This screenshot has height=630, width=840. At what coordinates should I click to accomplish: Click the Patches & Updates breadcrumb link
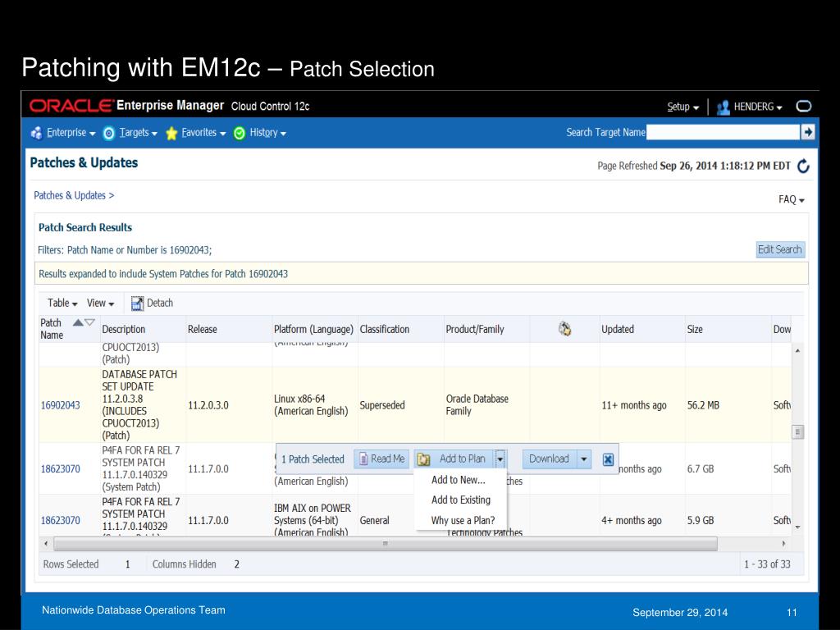[70, 195]
